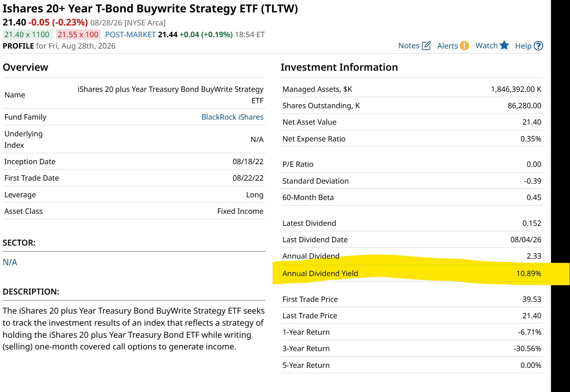Click the Help link text
This screenshot has width=570, height=392.
523,46
